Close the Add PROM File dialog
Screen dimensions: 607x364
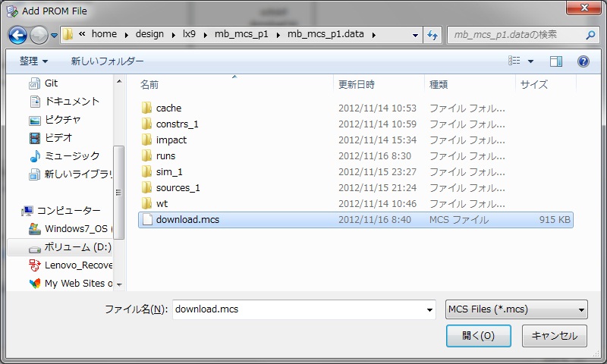584,8
